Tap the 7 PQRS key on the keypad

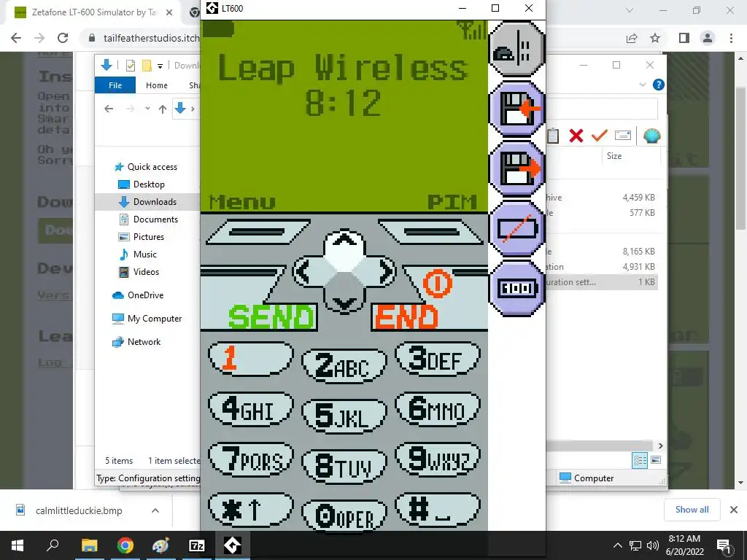coord(251,459)
